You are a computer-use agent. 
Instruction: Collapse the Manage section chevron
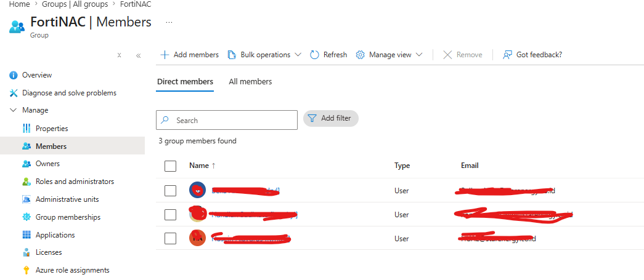pos(14,110)
